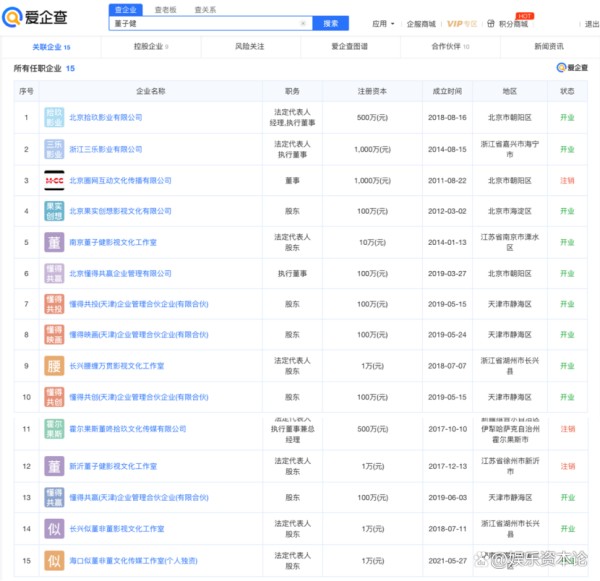
Task: Focus the search field containing 董子健
Action: (211, 23)
